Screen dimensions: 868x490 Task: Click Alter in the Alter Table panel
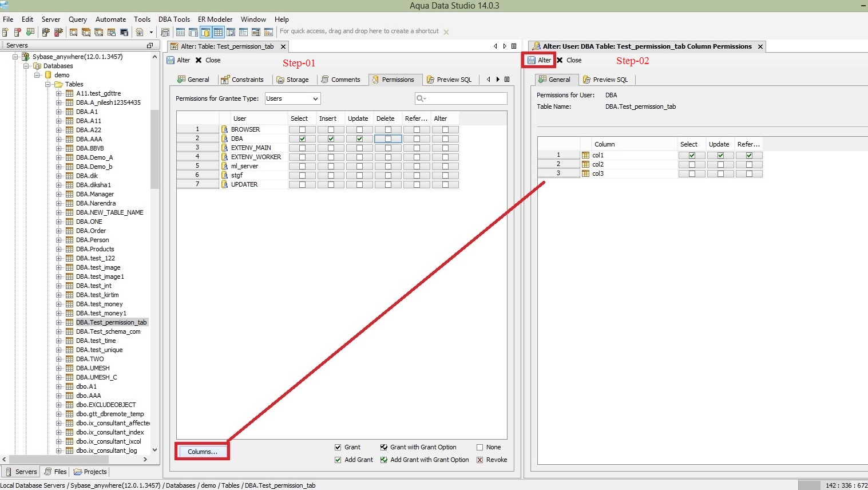(179, 60)
